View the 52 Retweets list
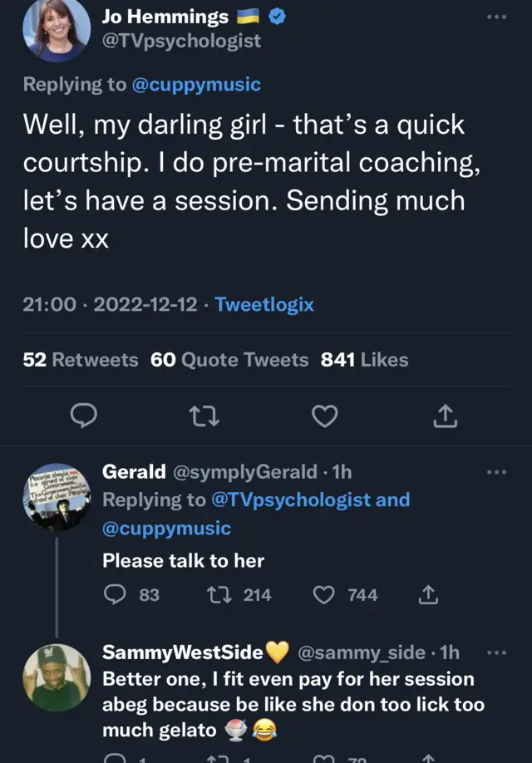Viewport: 532px width, 763px height. 81,360
